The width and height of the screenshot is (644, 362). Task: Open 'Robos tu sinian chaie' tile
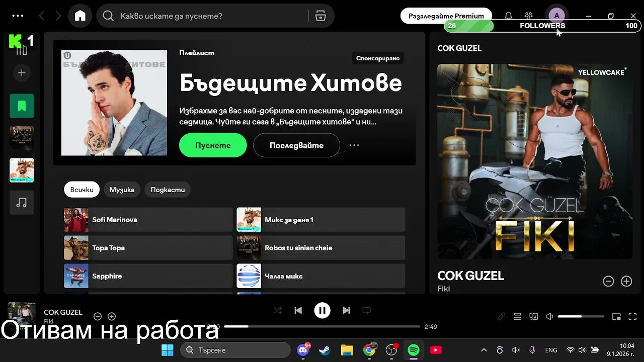click(321, 248)
